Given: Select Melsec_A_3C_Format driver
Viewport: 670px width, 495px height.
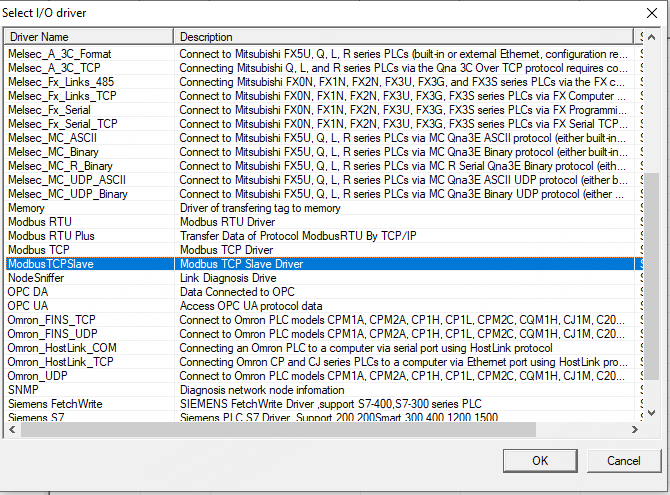Looking at the screenshot, I should click(x=59, y=54).
